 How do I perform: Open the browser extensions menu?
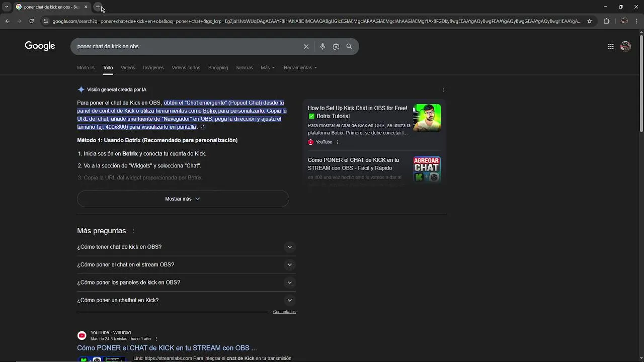(606, 21)
